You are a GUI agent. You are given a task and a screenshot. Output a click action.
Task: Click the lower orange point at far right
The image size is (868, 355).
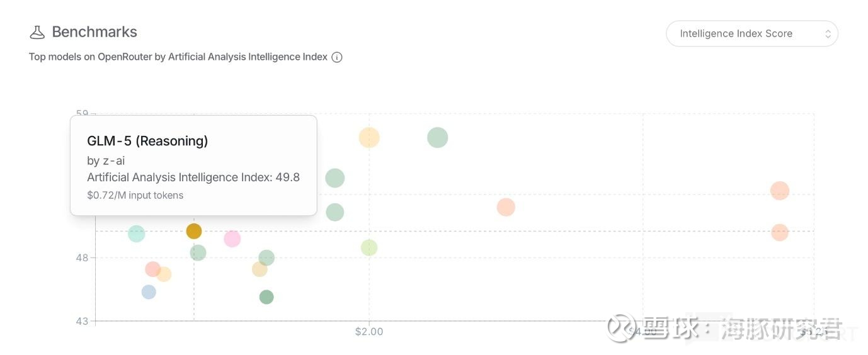780,232
